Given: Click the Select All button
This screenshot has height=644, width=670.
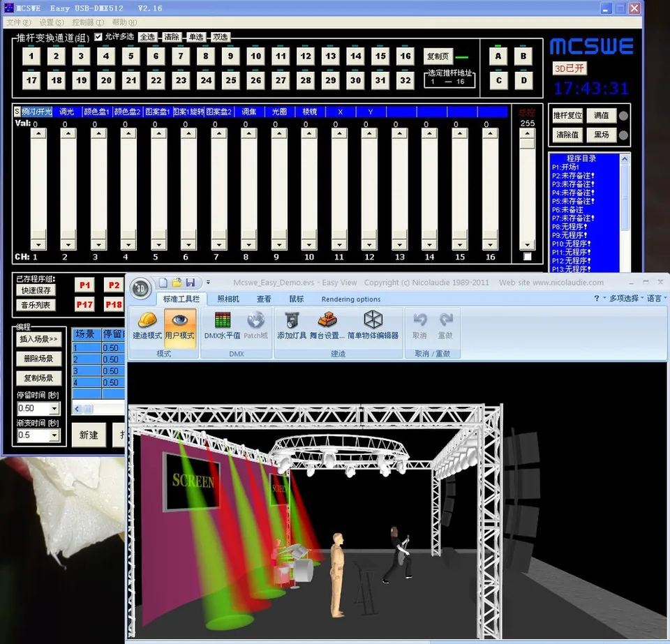Looking at the screenshot, I should (x=147, y=37).
